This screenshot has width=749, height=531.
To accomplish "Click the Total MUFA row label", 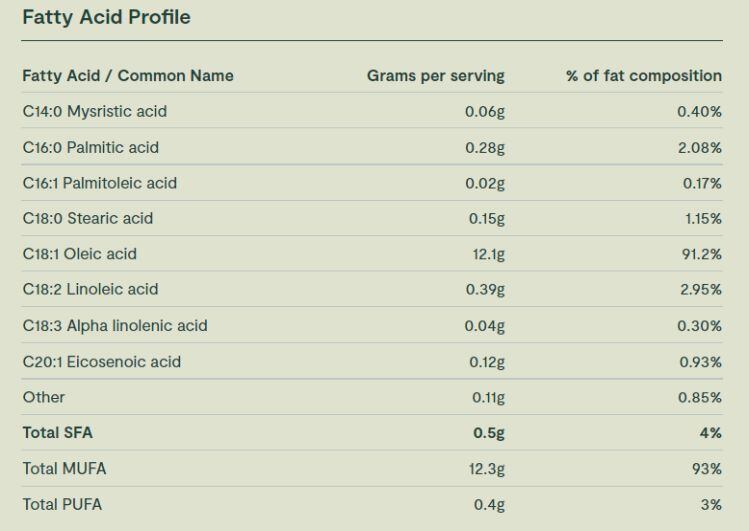I will coord(64,468).
